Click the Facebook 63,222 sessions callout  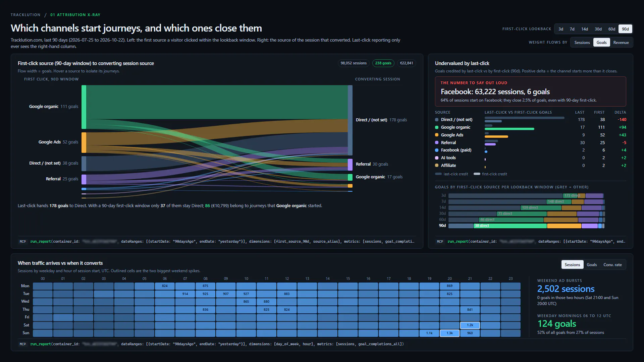(x=530, y=92)
